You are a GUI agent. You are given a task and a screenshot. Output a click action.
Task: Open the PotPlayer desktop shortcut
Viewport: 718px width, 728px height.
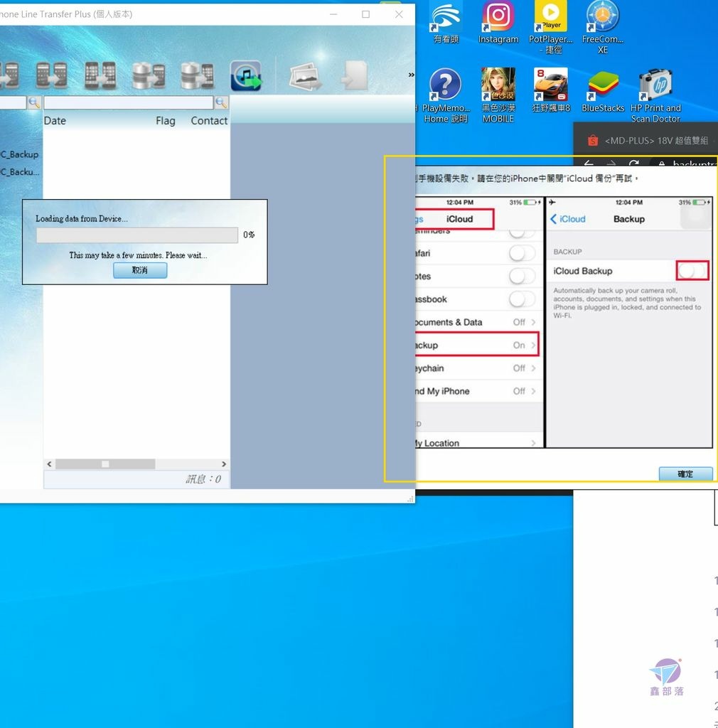[x=551, y=27]
